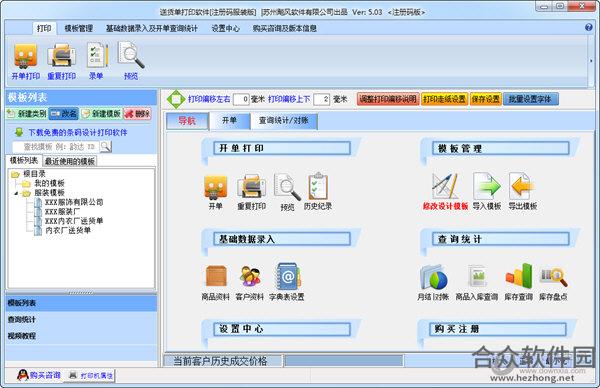
Task: Open the 修改设计模板 icon
Action: tap(445, 192)
